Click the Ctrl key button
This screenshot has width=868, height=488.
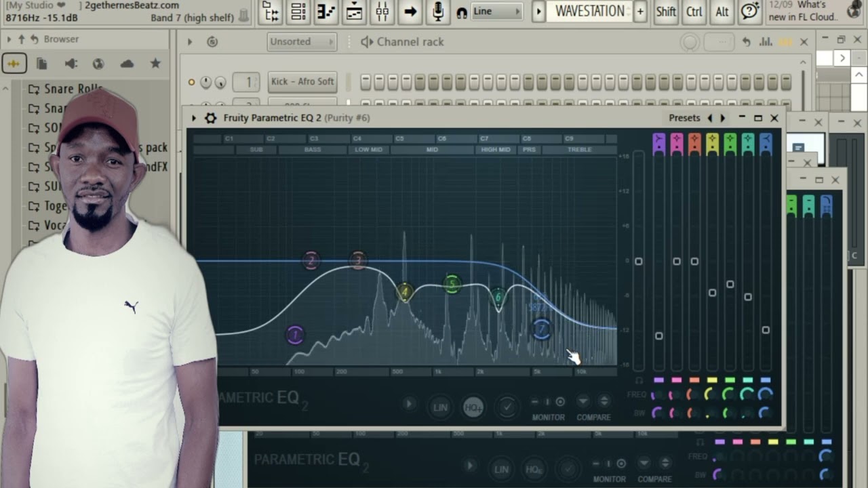694,12
